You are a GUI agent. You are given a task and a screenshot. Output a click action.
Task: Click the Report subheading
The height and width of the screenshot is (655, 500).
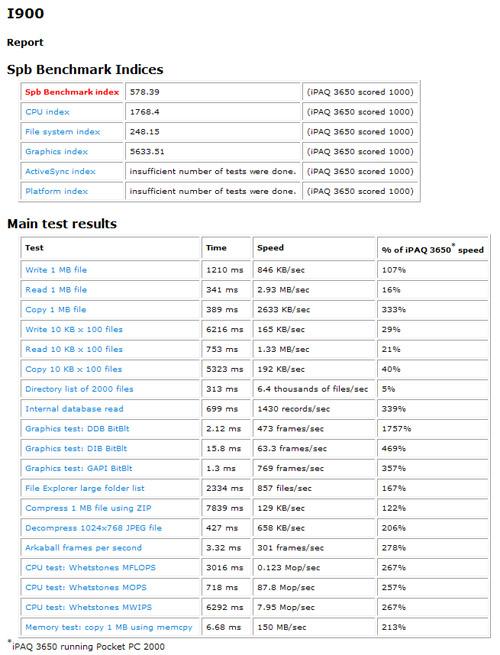pyautogui.click(x=25, y=42)
